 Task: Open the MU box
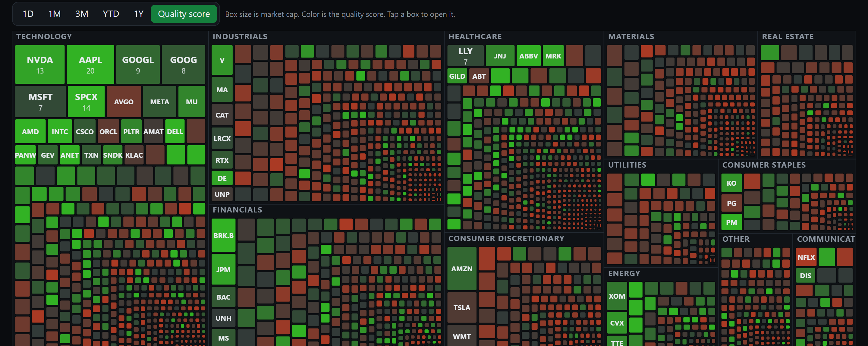(x=192, y=101)
